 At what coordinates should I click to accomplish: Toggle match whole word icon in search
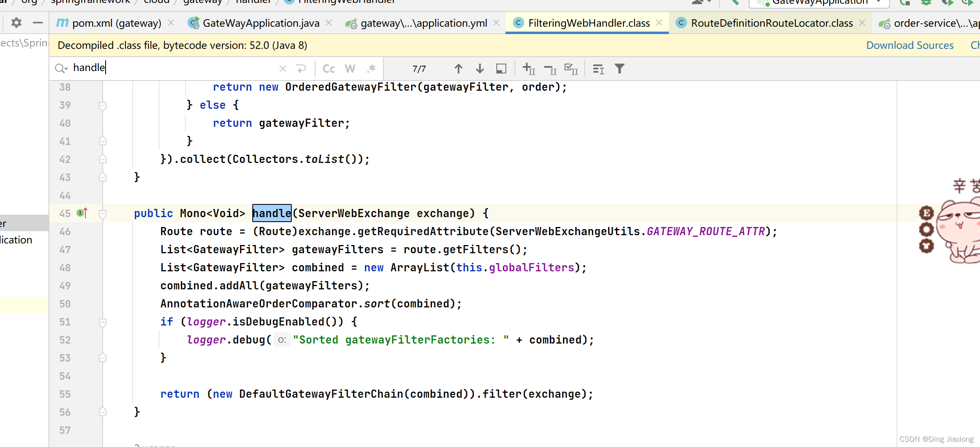coord(349,68)
